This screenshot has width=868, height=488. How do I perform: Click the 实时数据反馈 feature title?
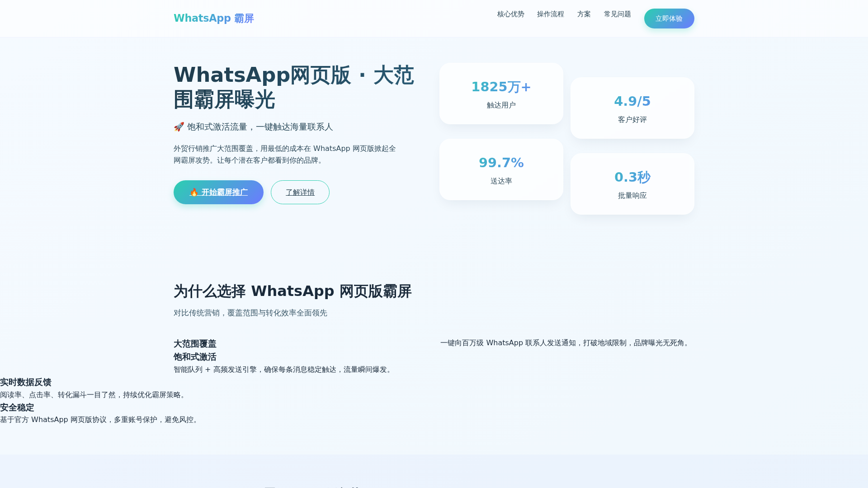point(26,382)
